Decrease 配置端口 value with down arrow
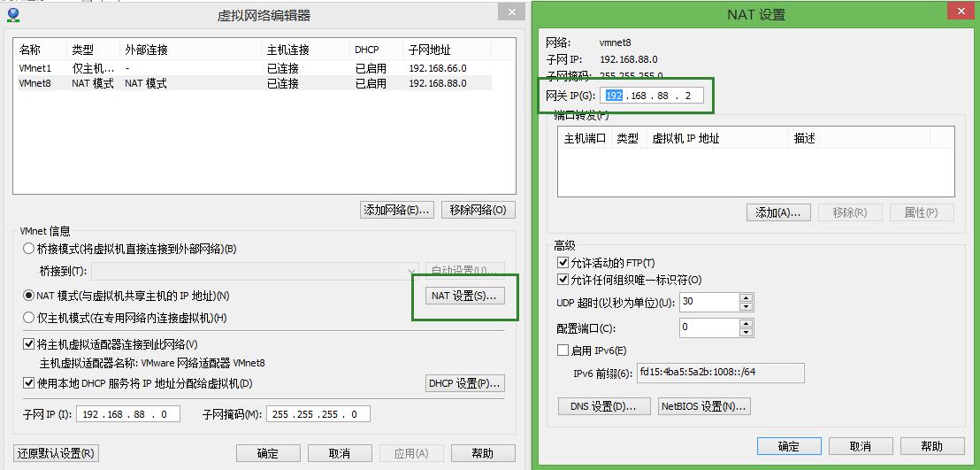Screen dimensions: 980x470 pos(746,332)
